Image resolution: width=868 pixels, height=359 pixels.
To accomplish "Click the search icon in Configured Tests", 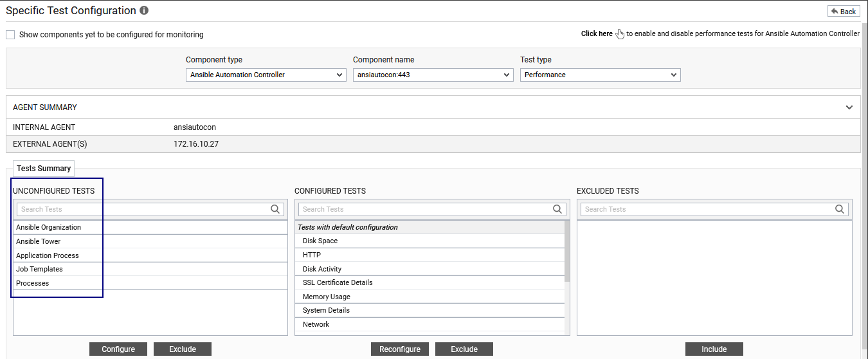I will tap(557, 209).
